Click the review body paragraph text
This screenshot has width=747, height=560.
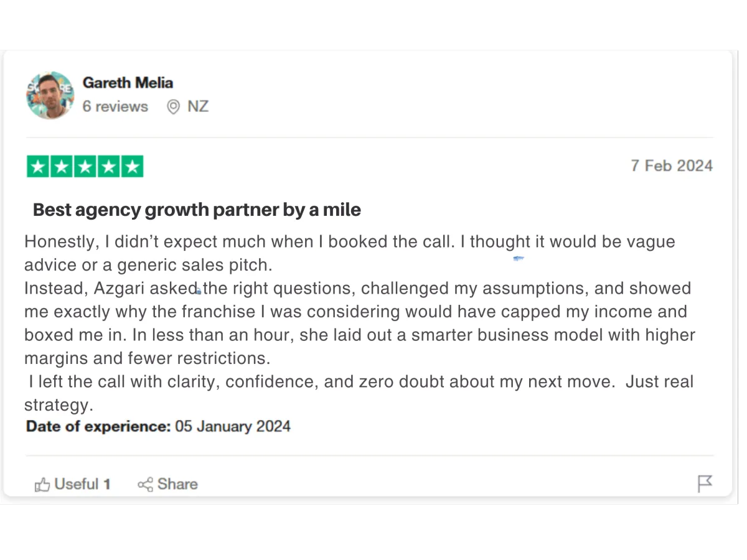click(360, 323)
